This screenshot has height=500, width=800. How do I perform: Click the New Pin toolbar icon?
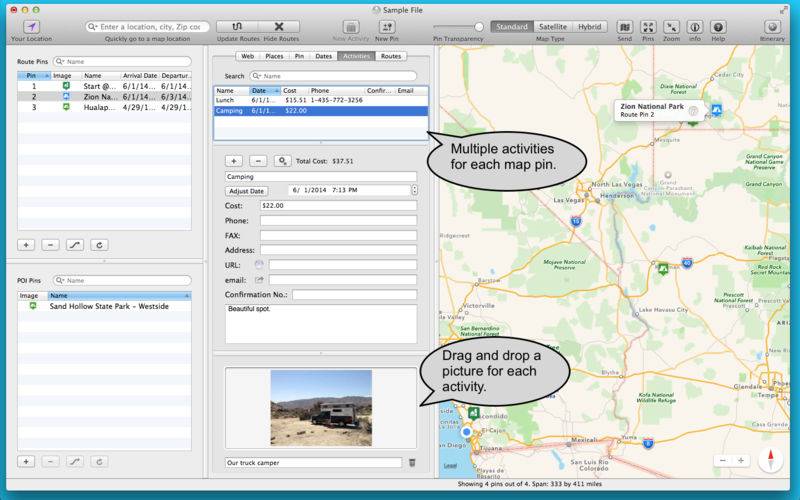(x=387, y=26)
